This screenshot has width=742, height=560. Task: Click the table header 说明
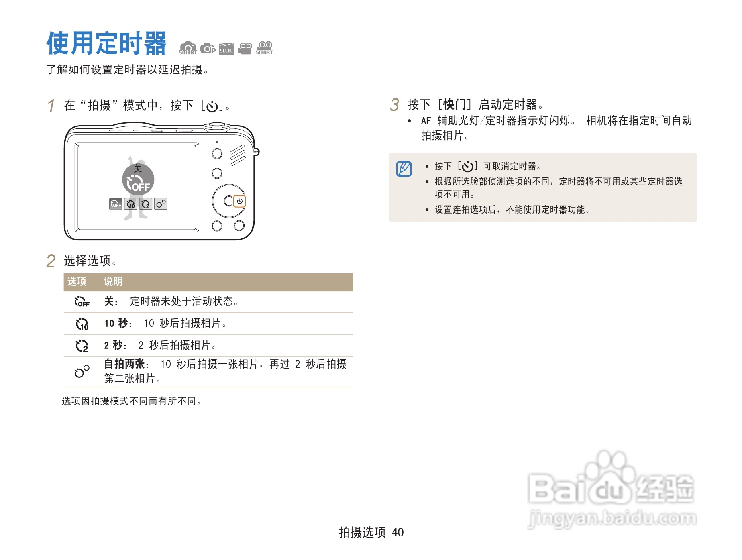pos(113,281)
